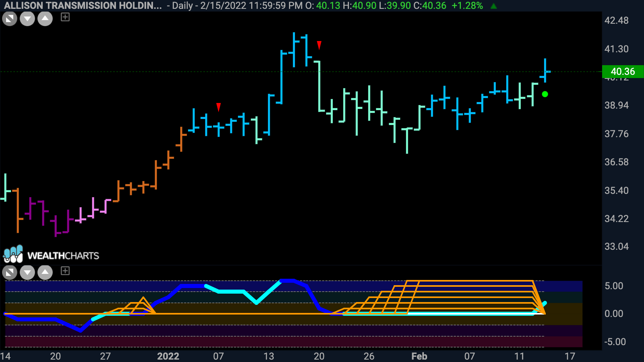The image size is (644, 362).
Task: Click the indicator panel's move-down arrow
Action: tap(27, 272)
